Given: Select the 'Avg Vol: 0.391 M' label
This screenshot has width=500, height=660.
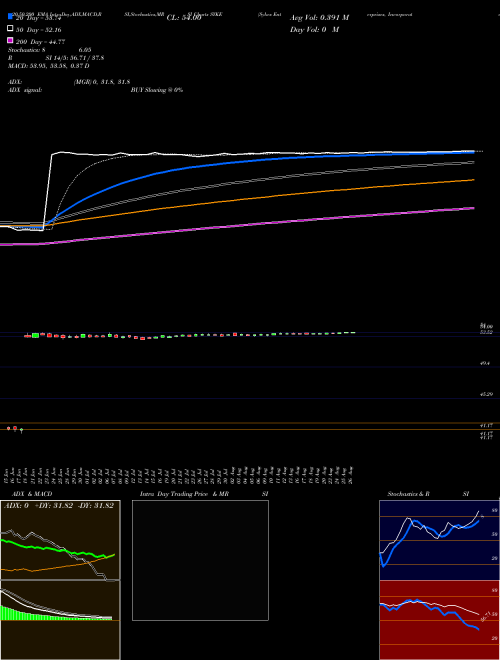Looking at the screenshot, I should click(319, 18).
